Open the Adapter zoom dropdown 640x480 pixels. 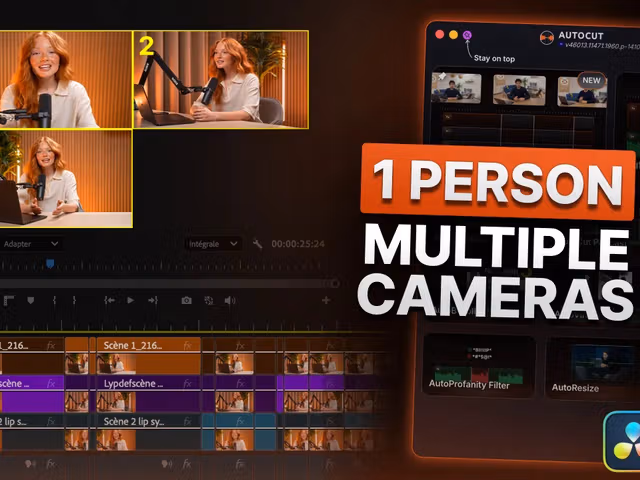coord(31,244)
